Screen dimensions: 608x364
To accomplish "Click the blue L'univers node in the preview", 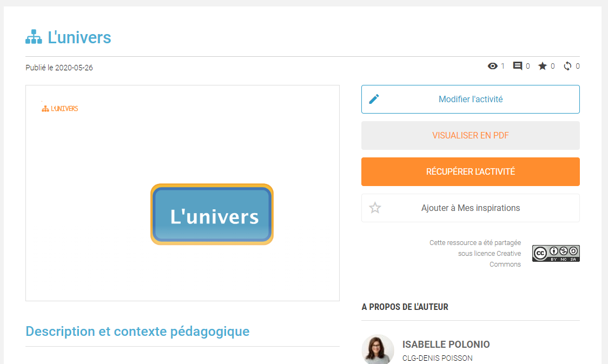I will (x=212, y=214).
